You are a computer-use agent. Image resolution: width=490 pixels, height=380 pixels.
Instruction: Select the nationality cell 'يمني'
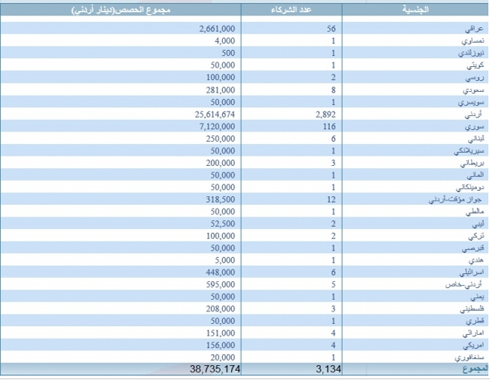pos(477,297)
